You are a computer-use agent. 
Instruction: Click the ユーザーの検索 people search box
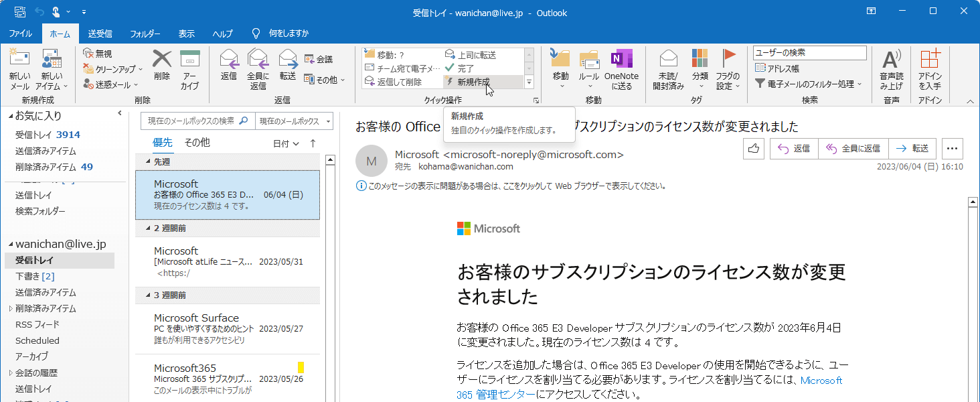[x=809, y=52]
